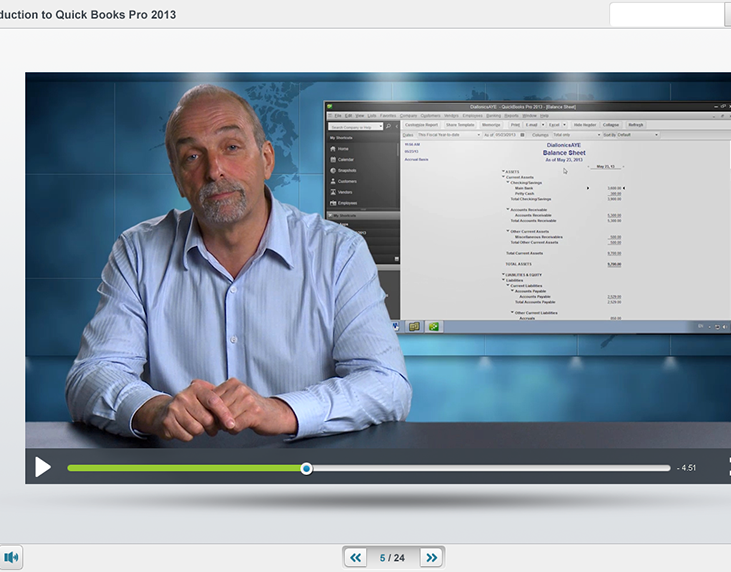Screen dimensions: 731x572
Task: Open Company menu in video's QuickBooks window
Action: click(408, 116)
